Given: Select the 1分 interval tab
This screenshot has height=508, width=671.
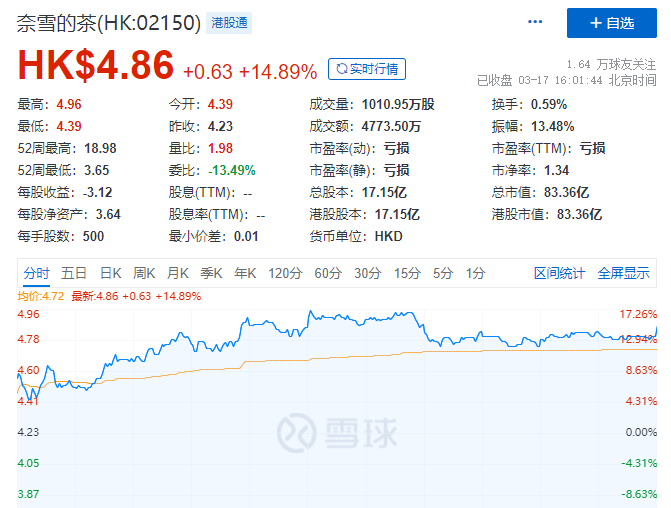Looking at the screenshot, I should click(475, 273).
